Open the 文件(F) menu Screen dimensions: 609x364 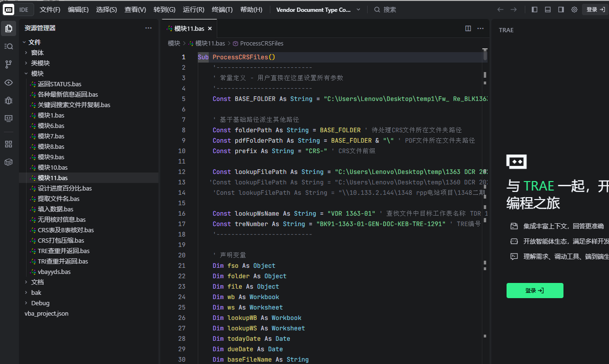coord(50,9)
